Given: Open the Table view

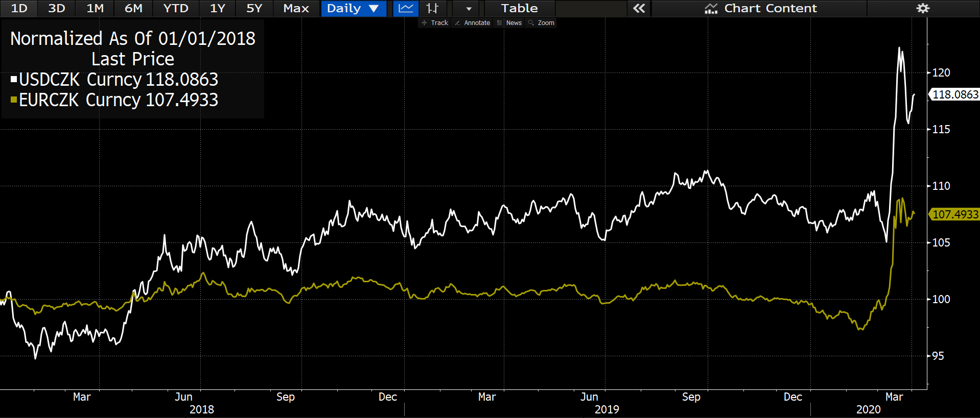Looking at the screenshot, I should tap(519, 8).
